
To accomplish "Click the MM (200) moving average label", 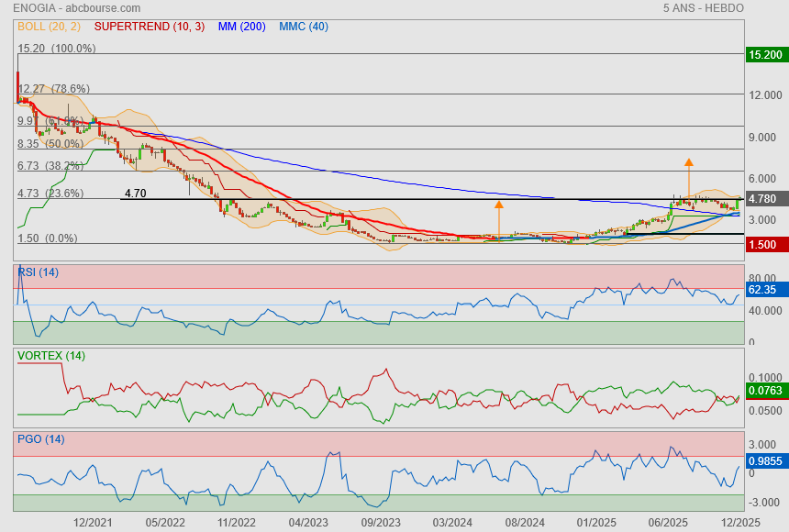I will (241, 27).
